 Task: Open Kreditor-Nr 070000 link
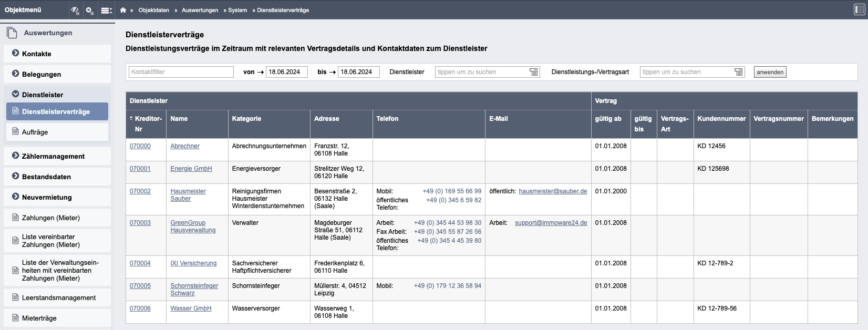click(140, 146)
